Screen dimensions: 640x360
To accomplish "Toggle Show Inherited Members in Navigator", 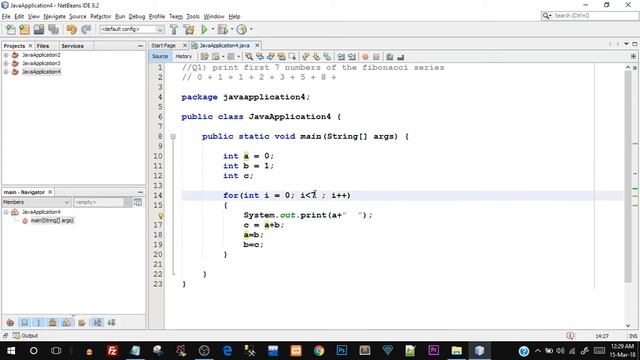I will [x=10, y=322].
